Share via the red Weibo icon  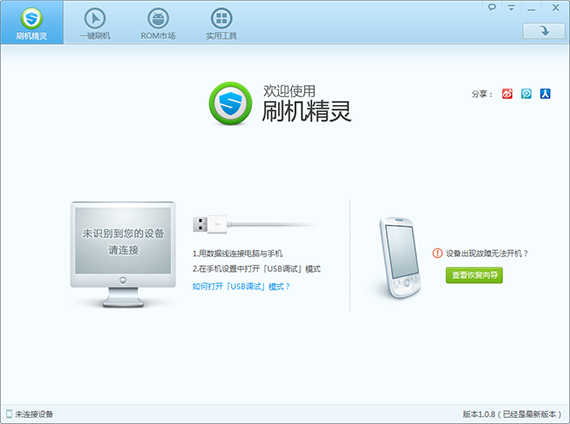(x=507, y=94)
